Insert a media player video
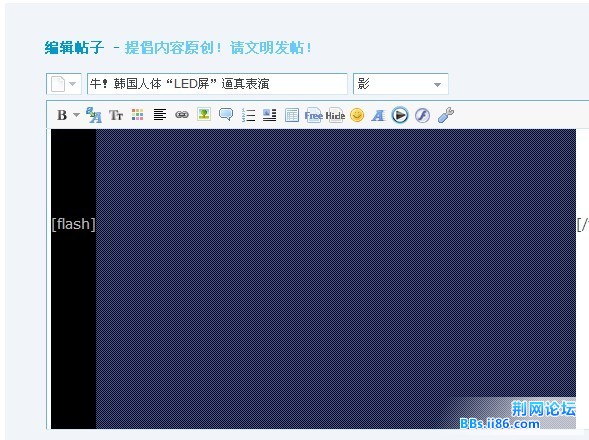The width and height of the screenshot is (589, 440). tap(400, 115)
